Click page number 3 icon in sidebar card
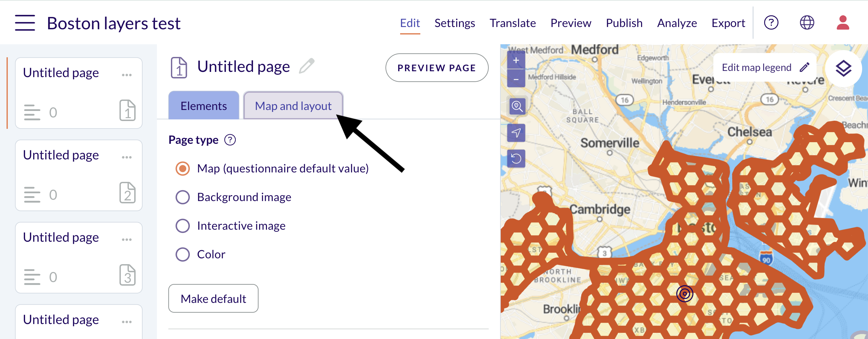Image resolution: width=868 pixels, height=339 pixels. point(128,275)
